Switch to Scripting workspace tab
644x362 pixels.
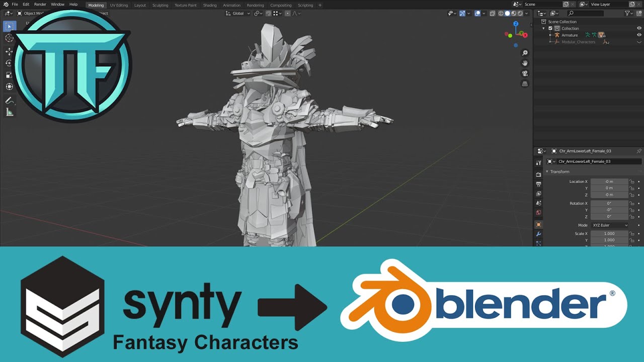(305, 5)
